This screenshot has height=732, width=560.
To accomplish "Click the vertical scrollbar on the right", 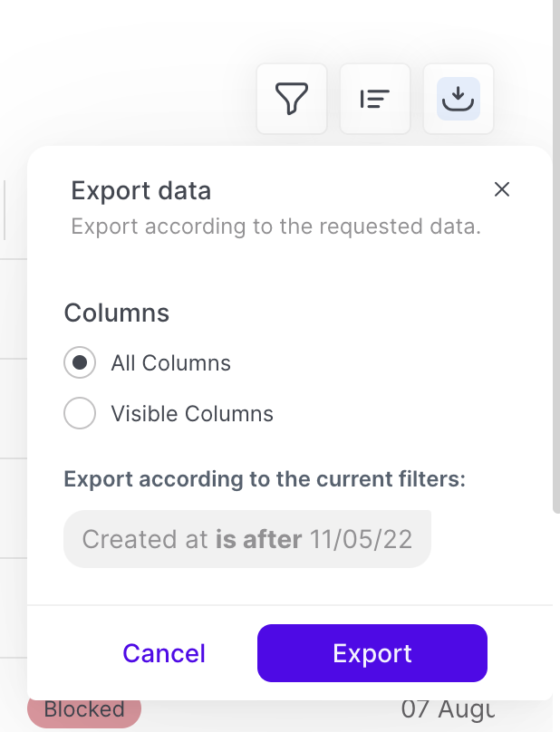I will pos(555,272).
